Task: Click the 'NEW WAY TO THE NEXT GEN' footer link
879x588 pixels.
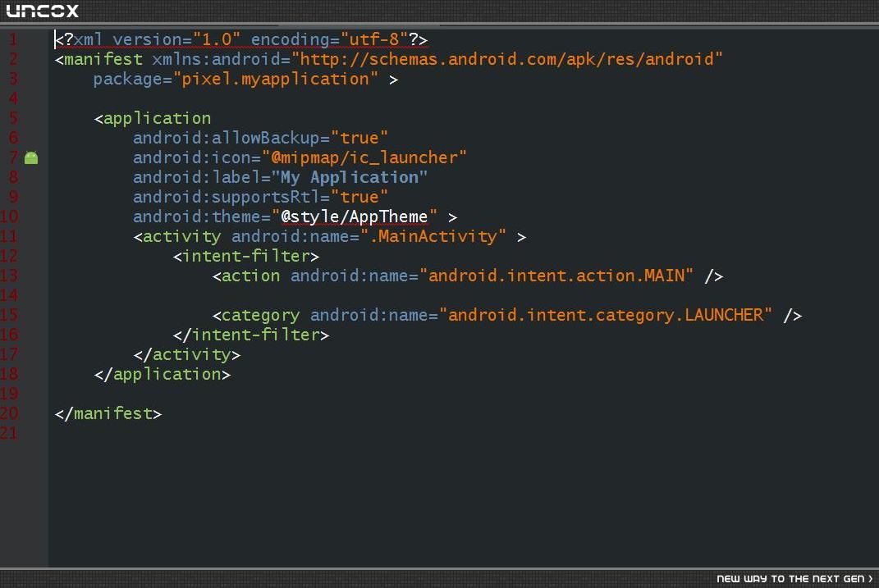Action: [x=794, y=578]
